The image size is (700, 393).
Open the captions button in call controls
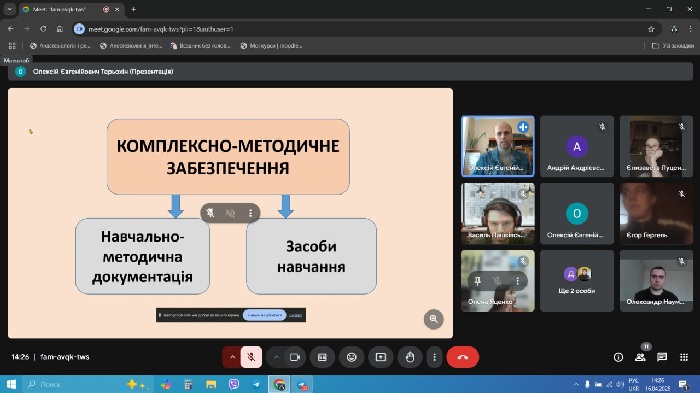322,357
